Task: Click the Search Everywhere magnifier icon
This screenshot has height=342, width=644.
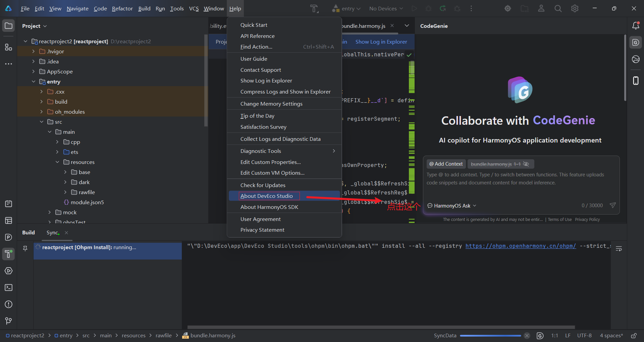Action: click(558, 9)
